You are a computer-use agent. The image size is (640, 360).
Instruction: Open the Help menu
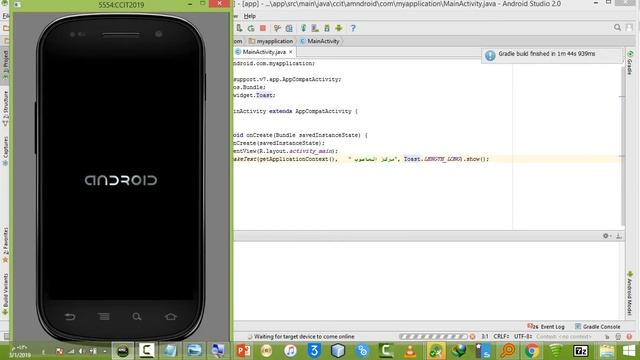(x=250, y=16)
